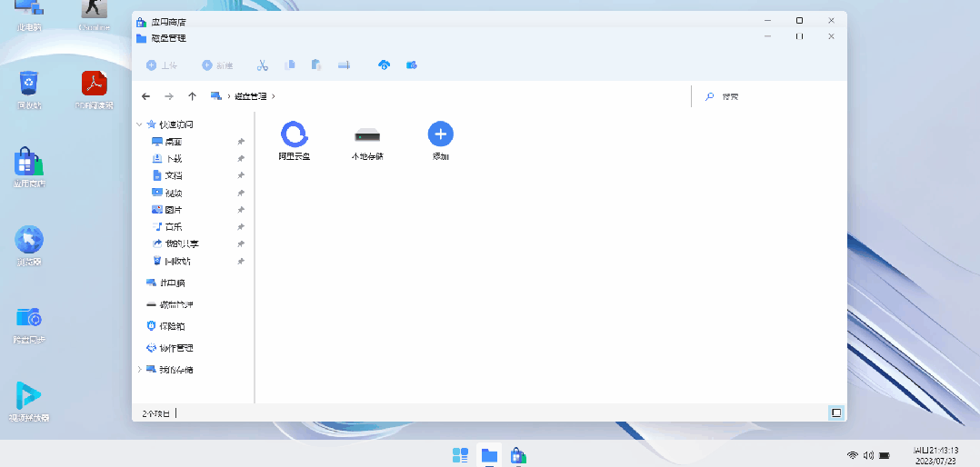Open the CSonline desktop icon
The height and width of the screenshot is (467, 980).
(x=95, y=15)
